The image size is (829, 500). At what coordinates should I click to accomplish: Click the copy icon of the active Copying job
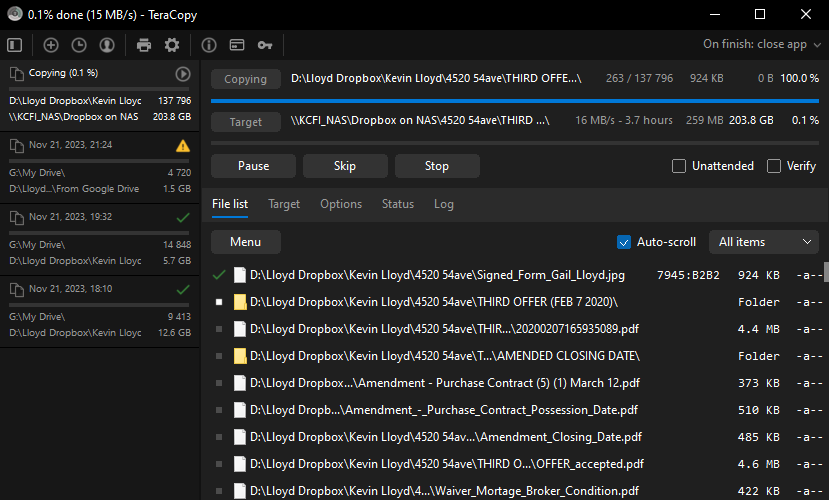click(x=16, y=73)
